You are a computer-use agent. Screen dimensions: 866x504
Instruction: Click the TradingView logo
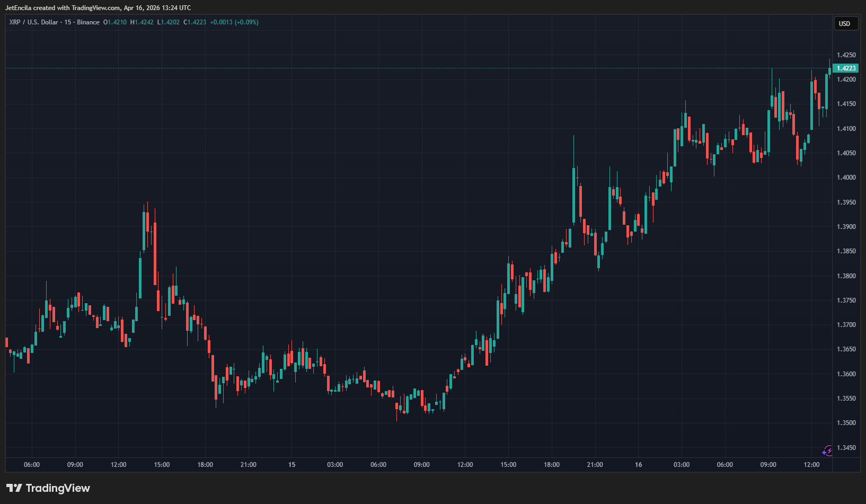click(x=48, y=488)
